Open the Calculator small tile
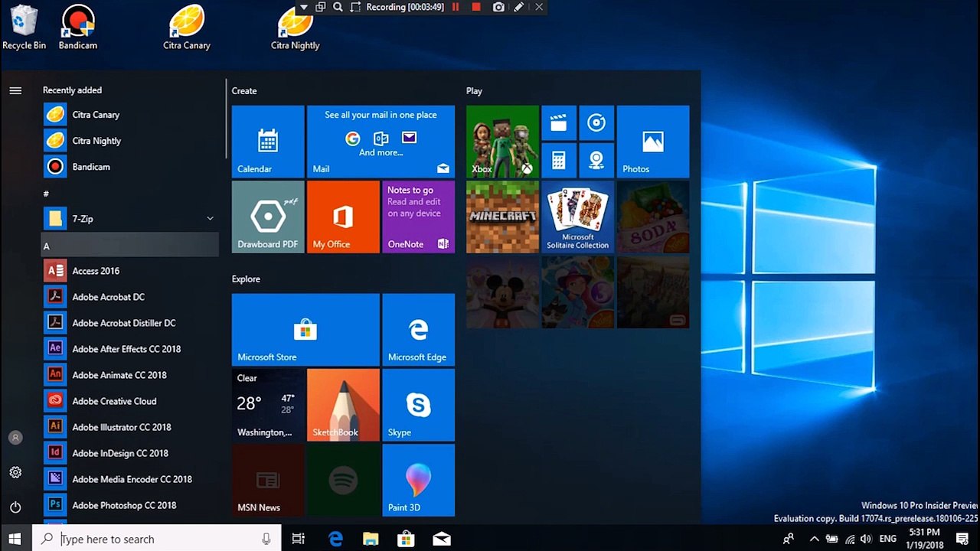Viewport: 980px width, 551px height. tap(559, 160)
